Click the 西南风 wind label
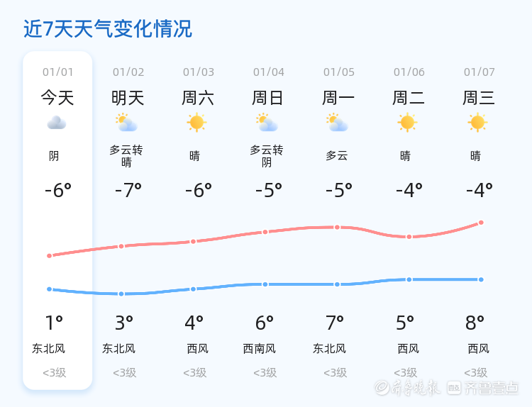Image resolution: width=532 pixels, height=407 pixels. [x=260, y=349]
